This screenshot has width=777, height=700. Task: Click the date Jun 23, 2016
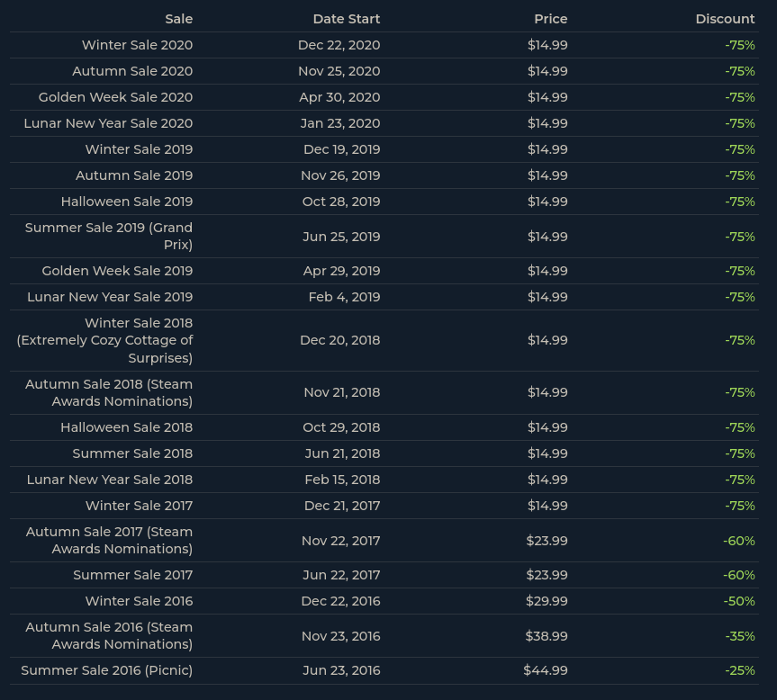point(341,670)
